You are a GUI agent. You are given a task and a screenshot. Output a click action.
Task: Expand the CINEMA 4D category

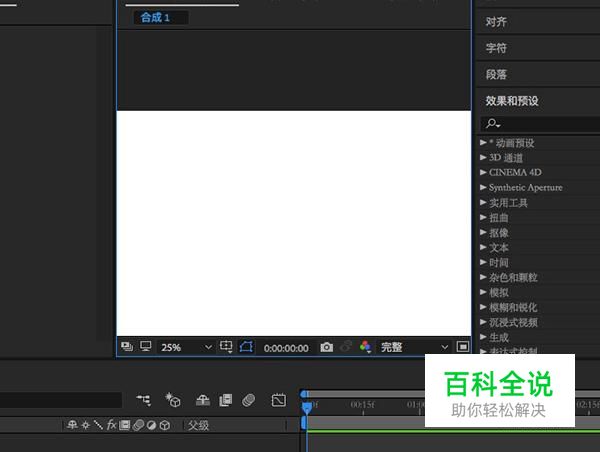(x=483, y=172)
